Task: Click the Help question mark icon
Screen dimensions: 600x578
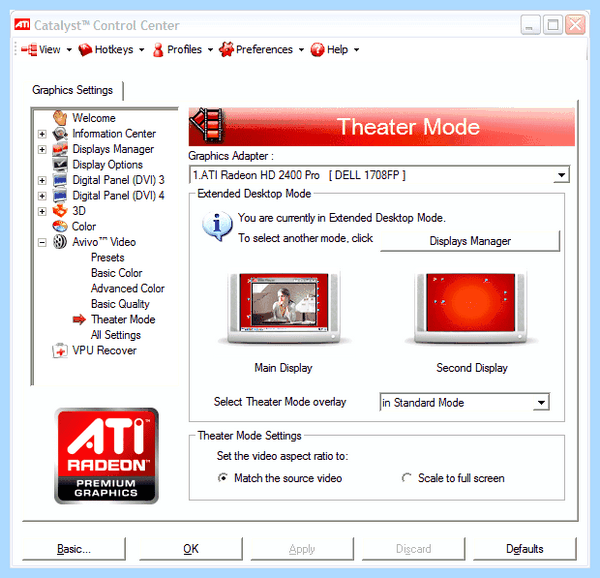Action: pyautogui.click(x=318, y=50)
